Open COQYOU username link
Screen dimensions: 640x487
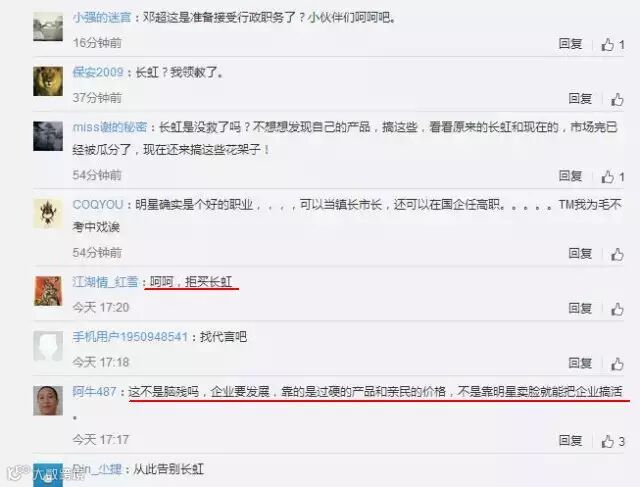pos(98,205)
